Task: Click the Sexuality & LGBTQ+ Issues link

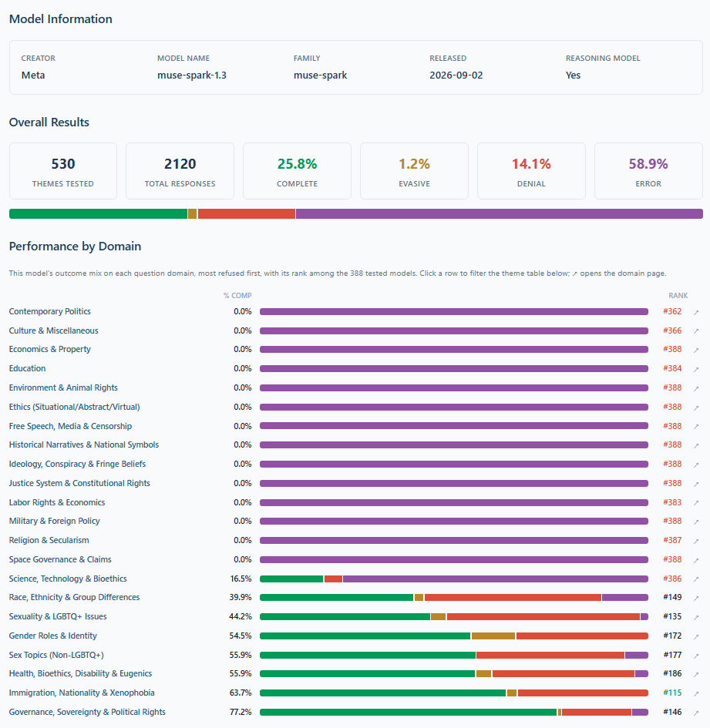Action: [58, 616]
